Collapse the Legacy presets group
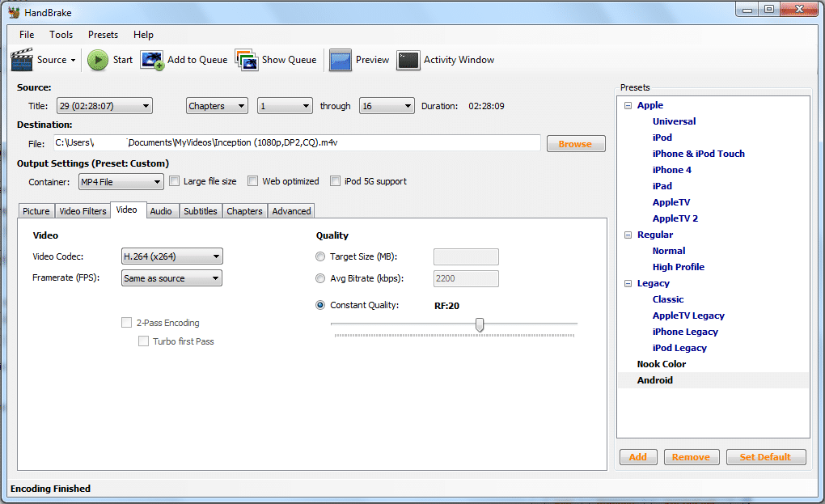 [628, 283]
